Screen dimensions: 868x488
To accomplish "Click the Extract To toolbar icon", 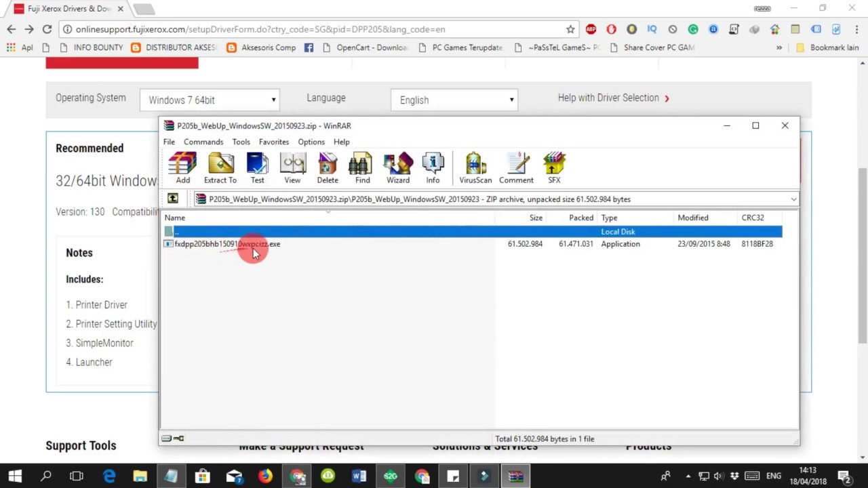I will 220,167.
